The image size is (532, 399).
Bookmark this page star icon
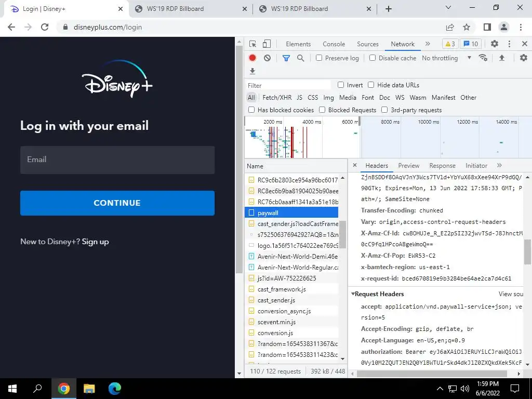tap(467, 27)
